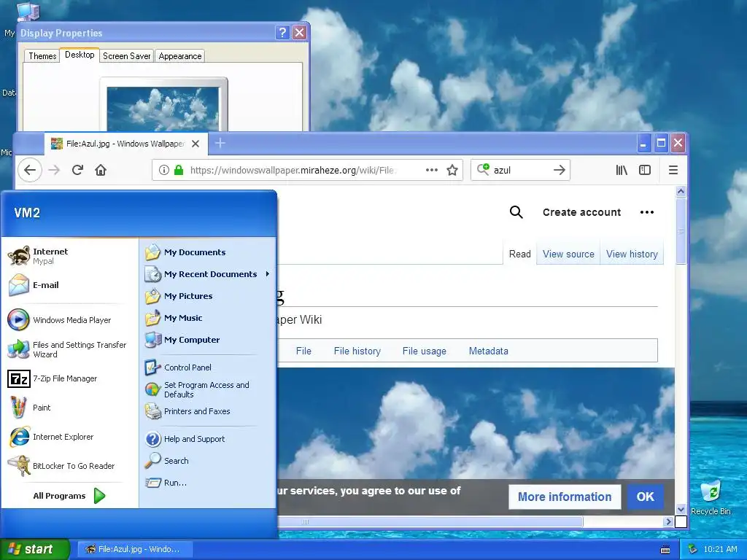Launch Paint from the Start menu

coord(29,408)
